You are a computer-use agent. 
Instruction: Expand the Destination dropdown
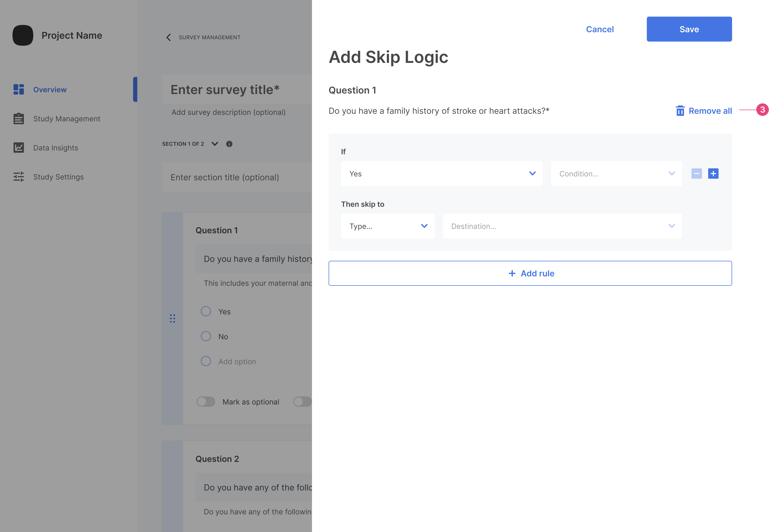562,226
